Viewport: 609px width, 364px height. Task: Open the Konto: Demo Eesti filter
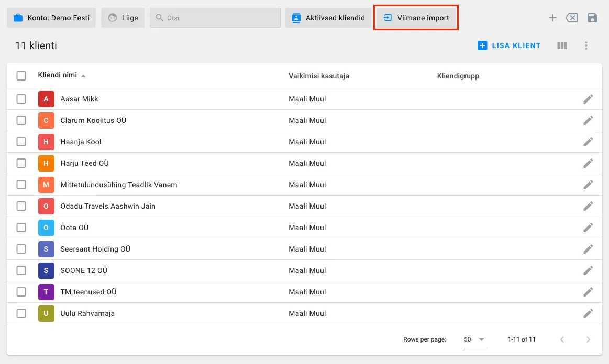point(51,18)
